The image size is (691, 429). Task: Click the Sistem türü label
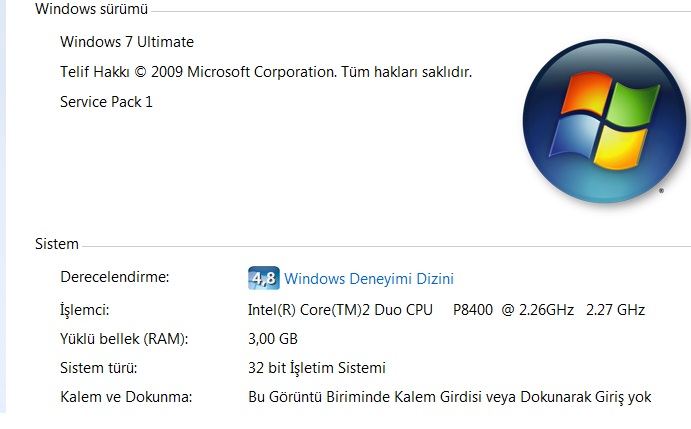pos(99,368)
